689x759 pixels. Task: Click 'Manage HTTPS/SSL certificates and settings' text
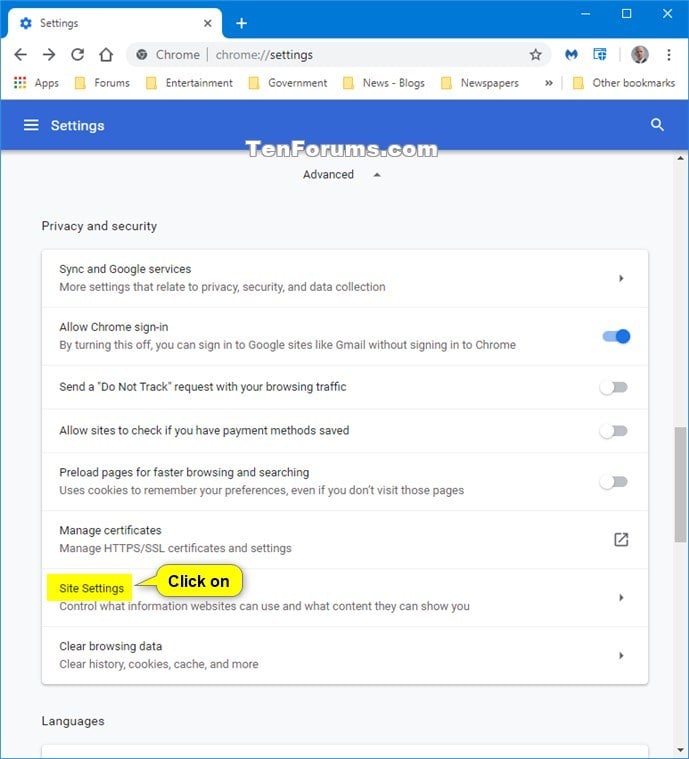click(175, 548)
